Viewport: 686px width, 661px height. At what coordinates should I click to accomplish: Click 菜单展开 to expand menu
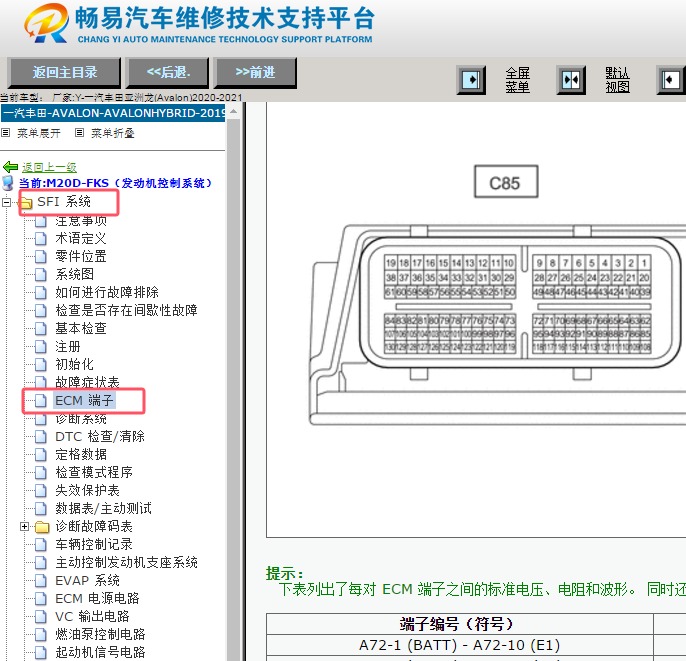(38, 133)
